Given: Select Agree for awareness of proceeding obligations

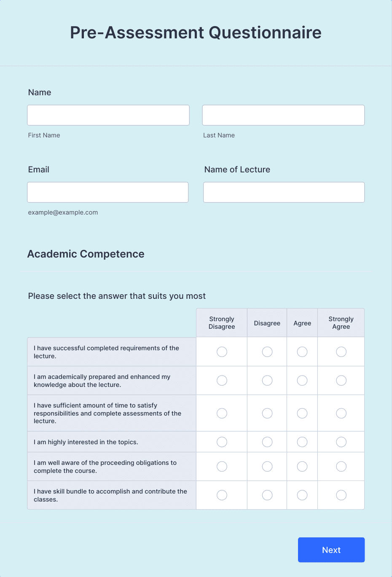Looking at the screenshot, I should point(302,466).
